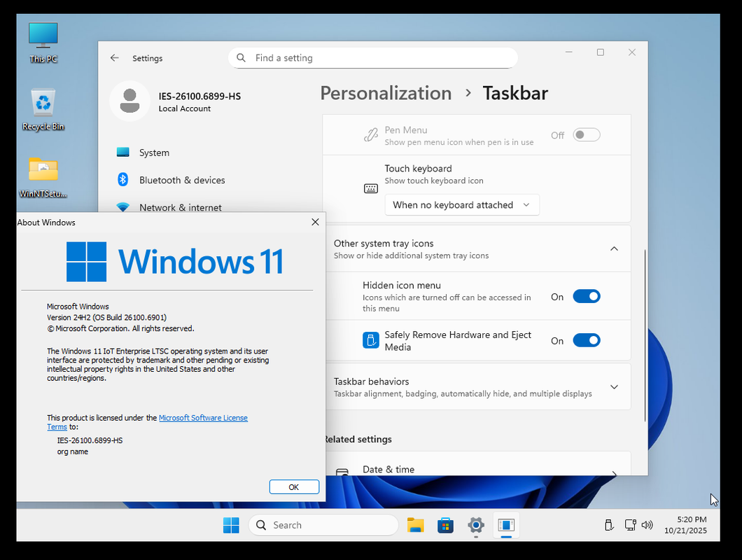Viewport: 742px width, 560px height.
Task: Select System in Settings sidebar
Action: tap(154, 153)
